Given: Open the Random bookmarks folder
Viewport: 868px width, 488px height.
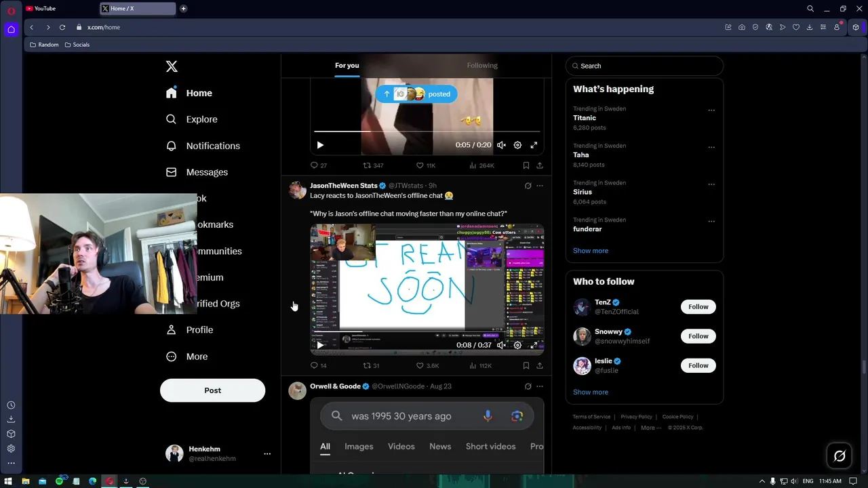Looking at the screenshot, I should (x=44, y=45).
